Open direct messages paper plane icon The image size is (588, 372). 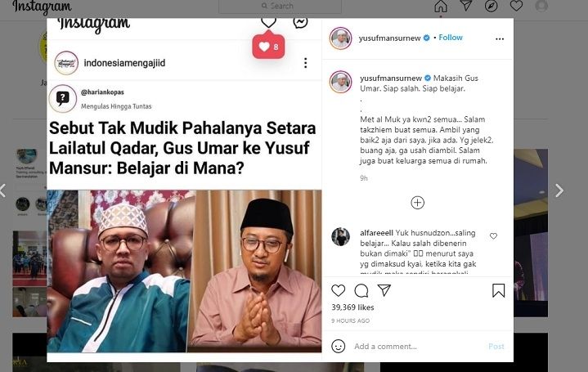tap(466, 6)
